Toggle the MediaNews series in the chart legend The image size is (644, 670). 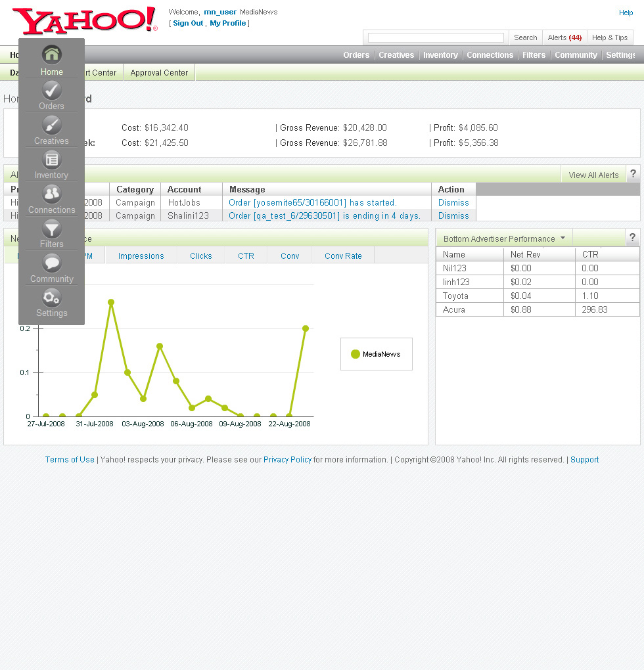click(x=376, y=353)
